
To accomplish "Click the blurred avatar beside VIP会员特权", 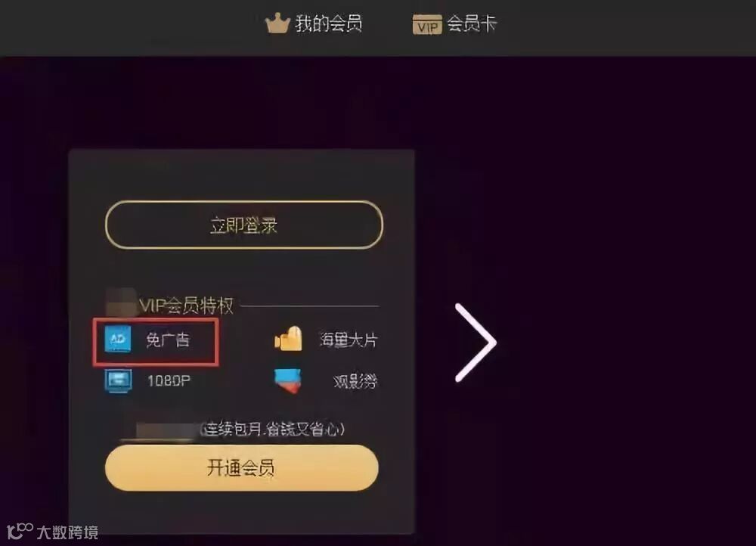I will point(120,302).
